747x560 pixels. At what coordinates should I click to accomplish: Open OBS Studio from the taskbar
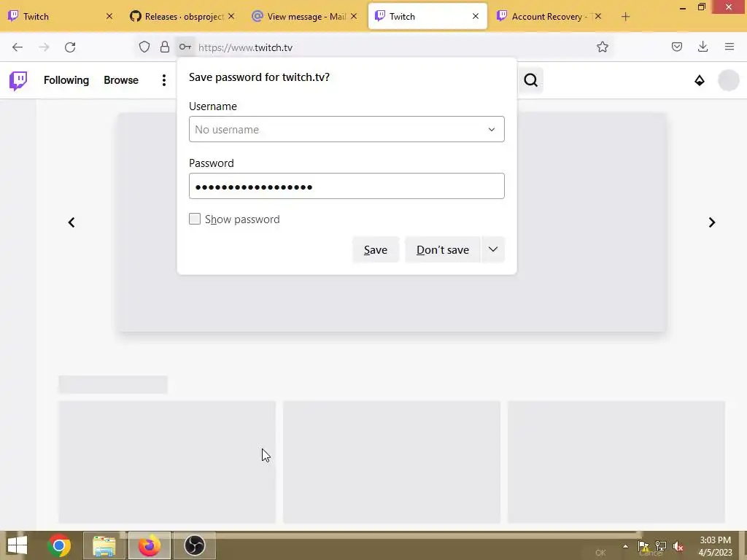194,545
